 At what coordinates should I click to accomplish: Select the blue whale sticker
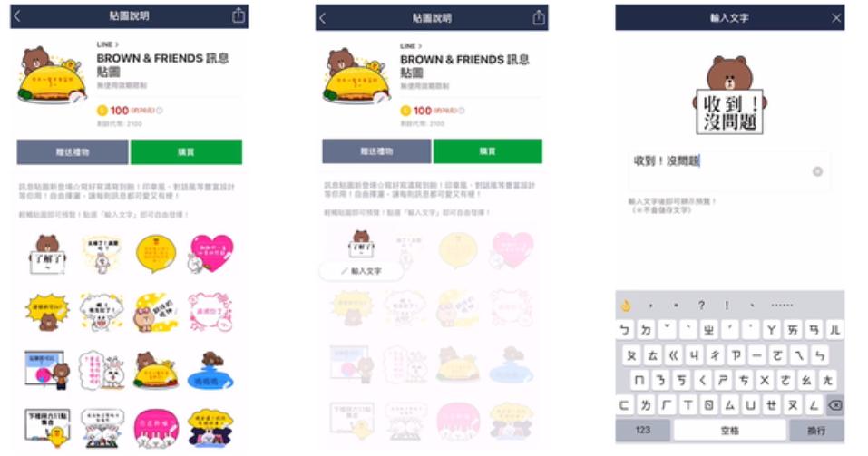(x=210, y=370)
